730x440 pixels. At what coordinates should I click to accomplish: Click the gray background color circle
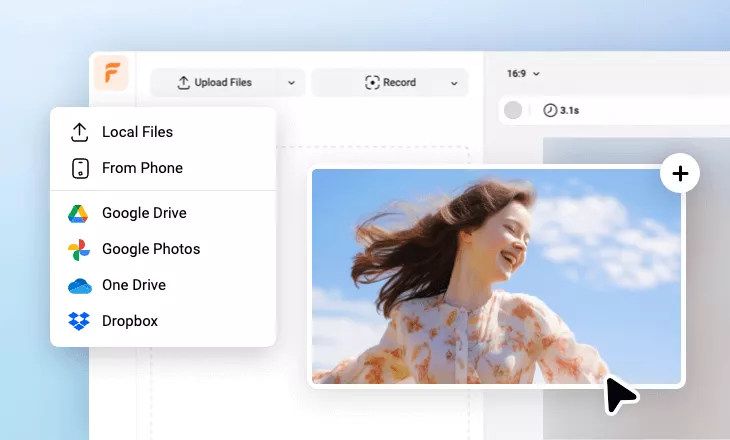513,110
